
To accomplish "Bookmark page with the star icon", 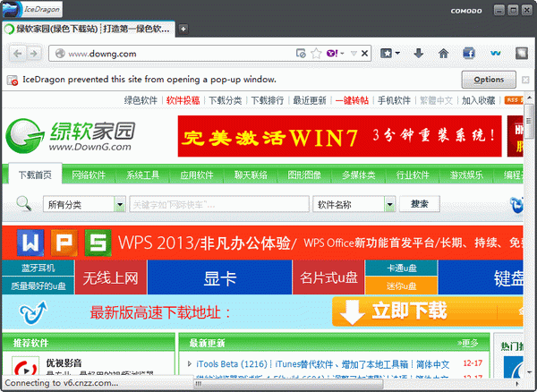I will point(316,54).
